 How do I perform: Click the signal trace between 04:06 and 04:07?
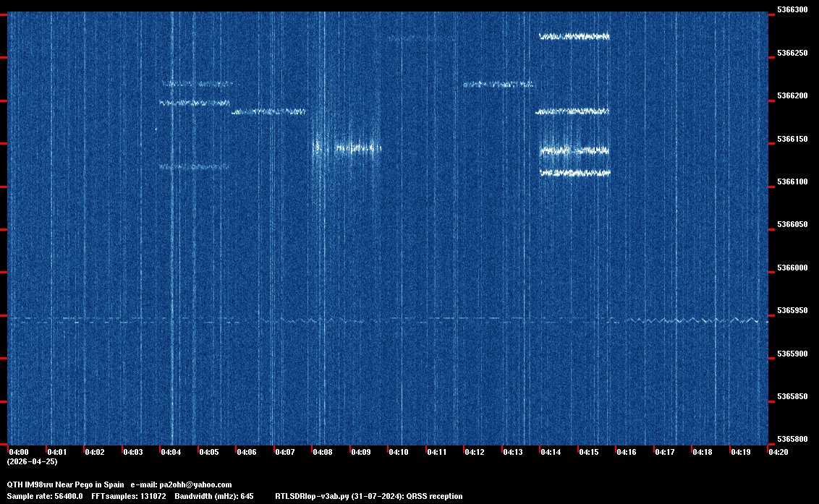268,112
